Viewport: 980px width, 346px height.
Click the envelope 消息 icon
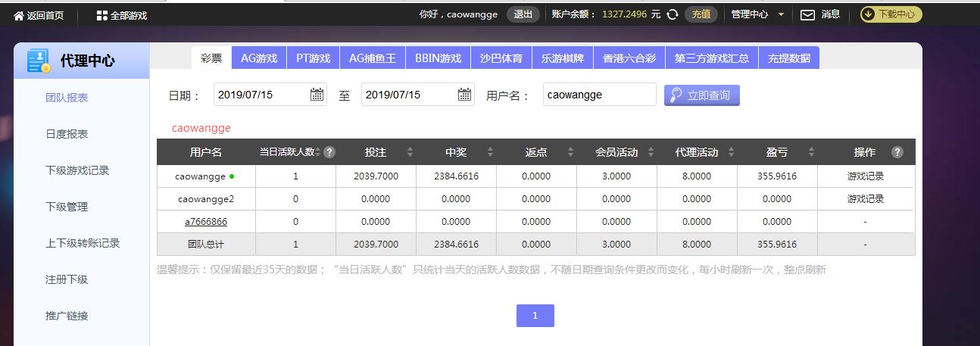pyautogui.click(x=808, y=14)
